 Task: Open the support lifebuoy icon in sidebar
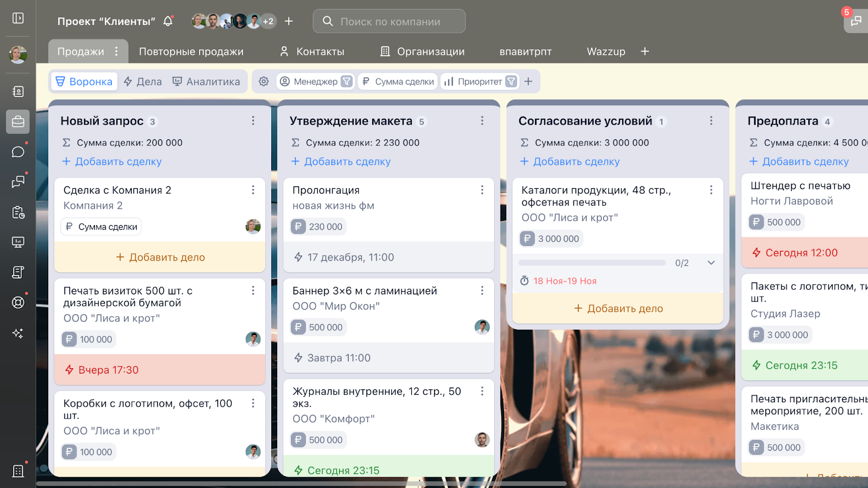coord(18,302)
